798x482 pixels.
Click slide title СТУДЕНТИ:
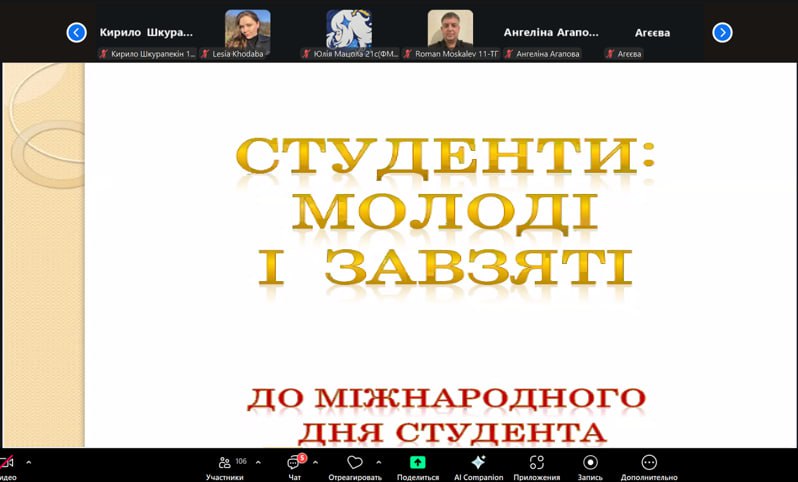pyautogui.click(x=445, y=157)
